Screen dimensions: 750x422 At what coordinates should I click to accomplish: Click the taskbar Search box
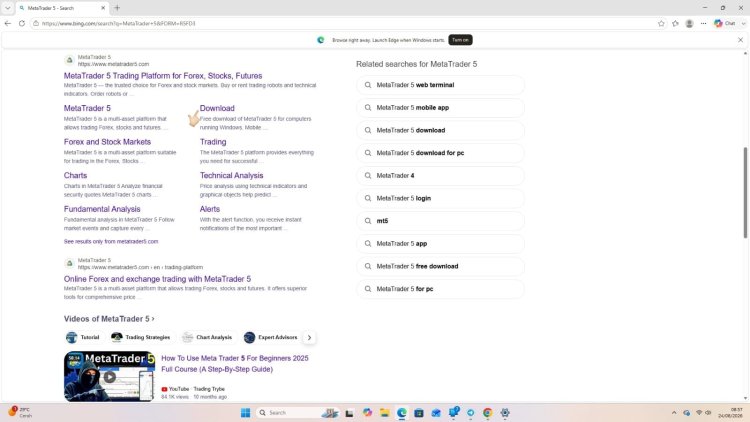pyautogui.click(x=297, y=413)
